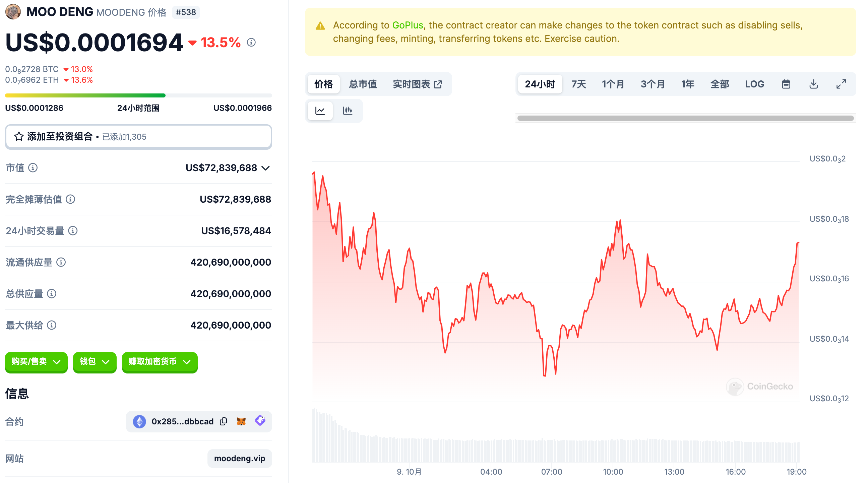Switch to the 总市值 chart tab

click(x=363, y=84)
